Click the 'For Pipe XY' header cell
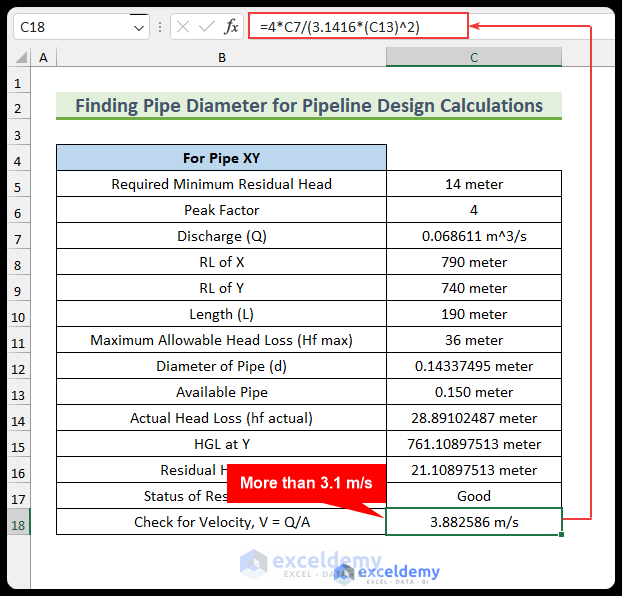Screen dimensions: 622x596 pyautogui.click(x=221, y=158)
